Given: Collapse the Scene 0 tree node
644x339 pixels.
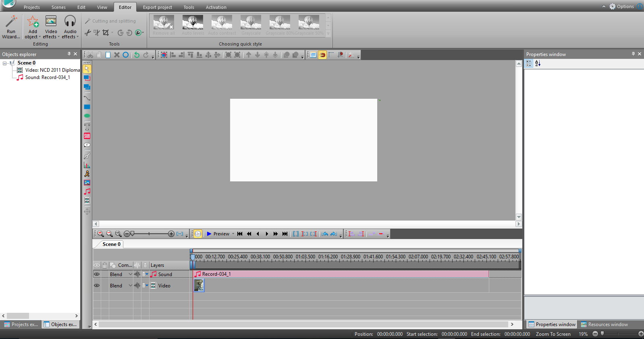Looking at the screenshot, I should point(4,63).
